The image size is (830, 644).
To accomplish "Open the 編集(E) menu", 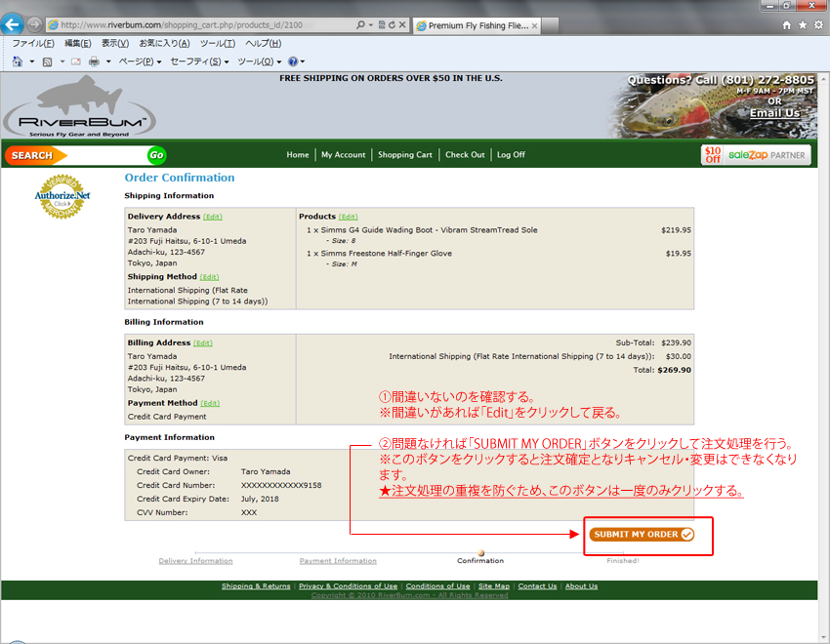I will (78, 43).
